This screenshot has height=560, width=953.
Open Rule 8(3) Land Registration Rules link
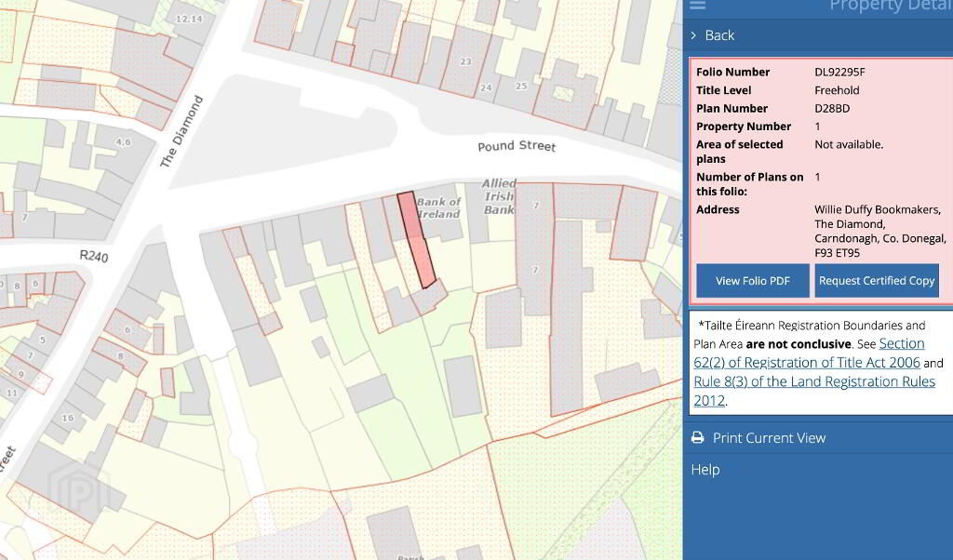814,391
